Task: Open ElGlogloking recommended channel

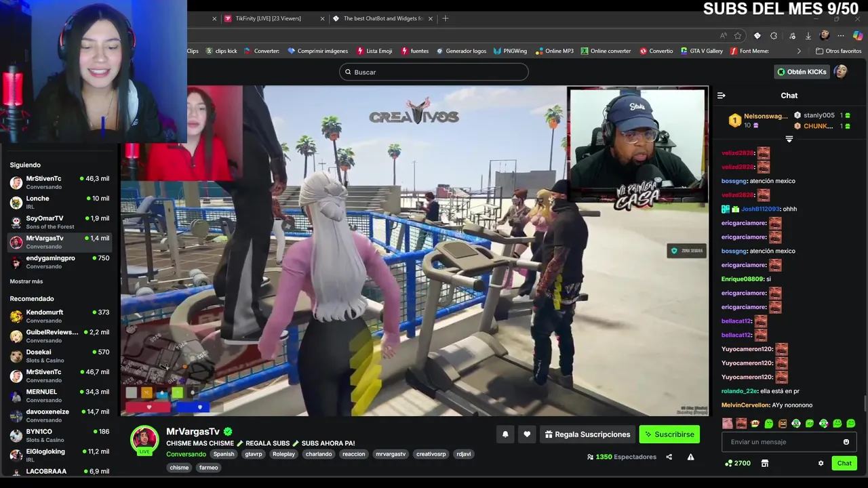Action: tap(59, 455)
